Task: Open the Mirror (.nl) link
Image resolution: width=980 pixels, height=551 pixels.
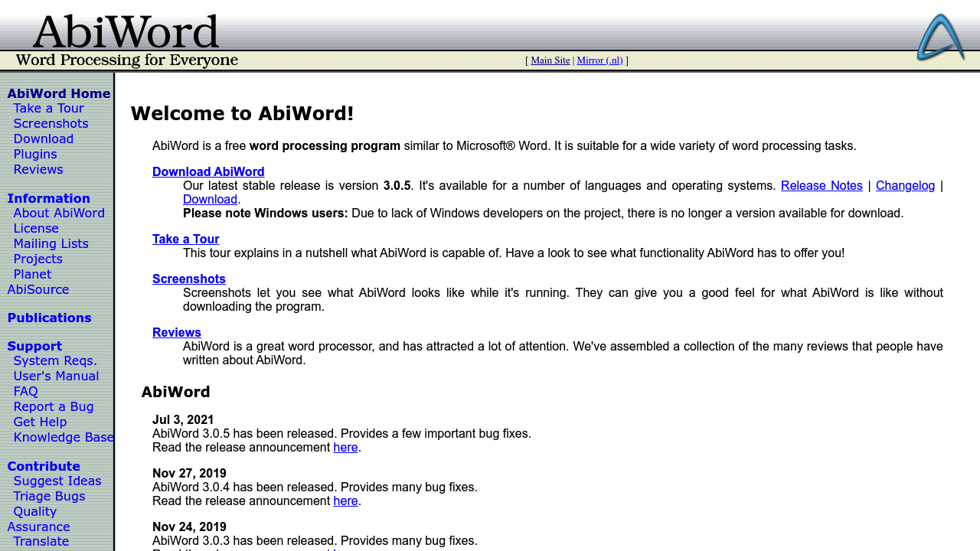Action: [x=599, y=60]
